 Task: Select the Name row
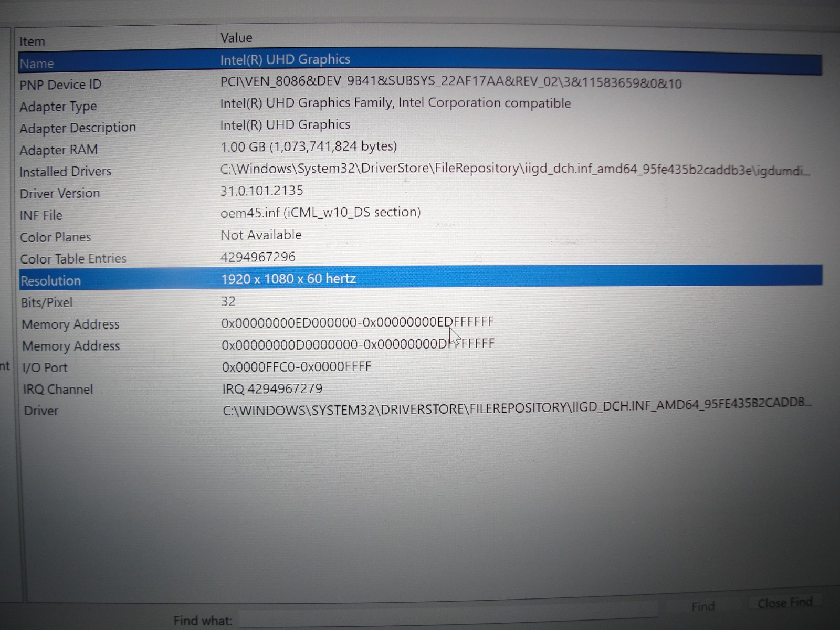420,62
